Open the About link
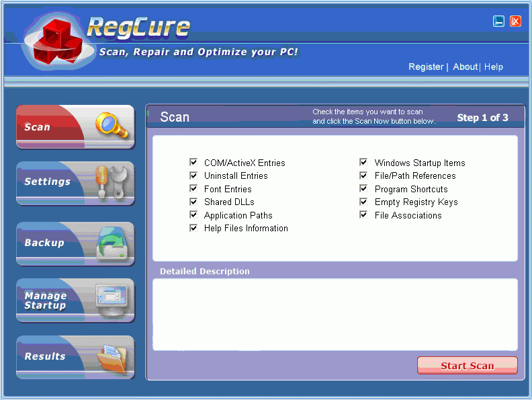The height and width of the screenshot is (400, 532). [x=465, y=67]
